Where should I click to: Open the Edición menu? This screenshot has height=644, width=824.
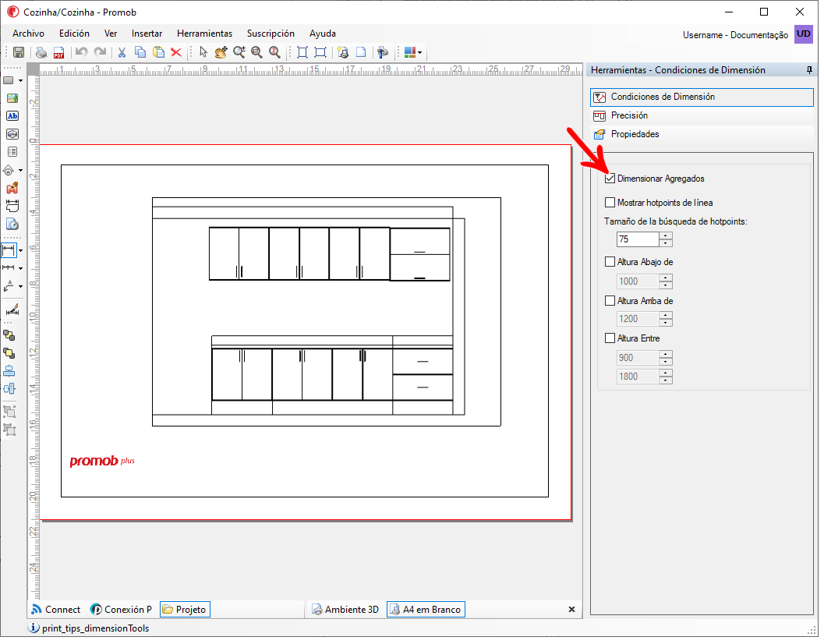pyautogui.click(x=74, y=34)
